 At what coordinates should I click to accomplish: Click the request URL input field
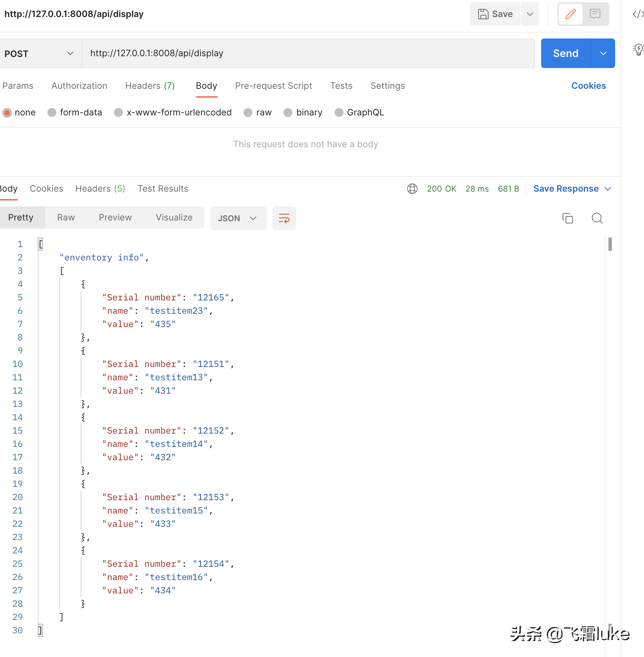coord(308,53)
